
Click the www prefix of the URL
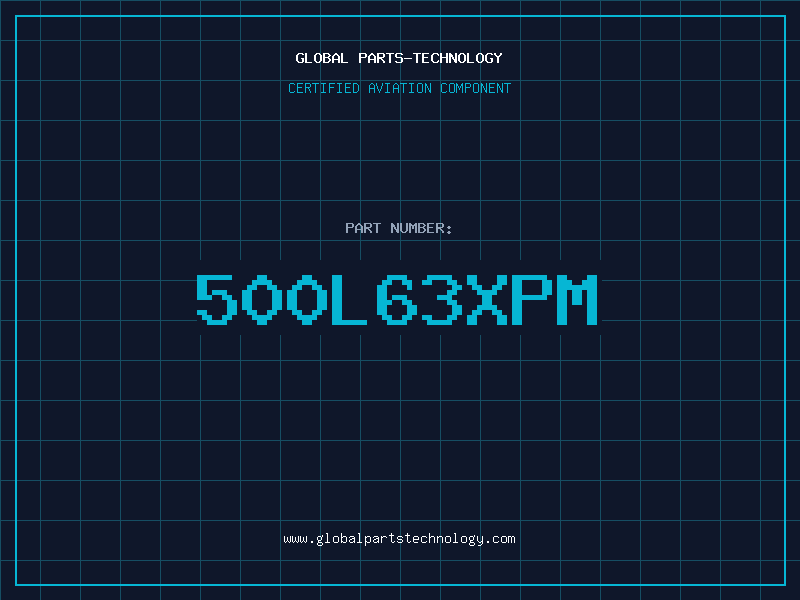(x=296, y=539)
